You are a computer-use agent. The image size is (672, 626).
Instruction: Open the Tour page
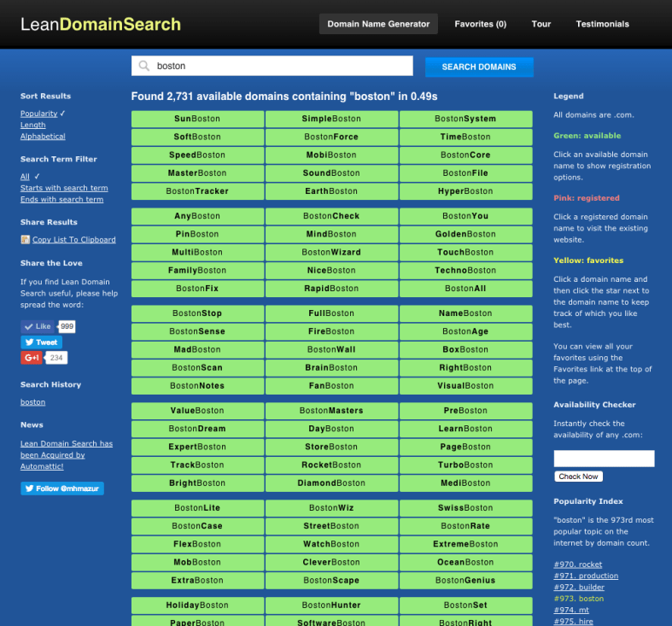[541, 24]
